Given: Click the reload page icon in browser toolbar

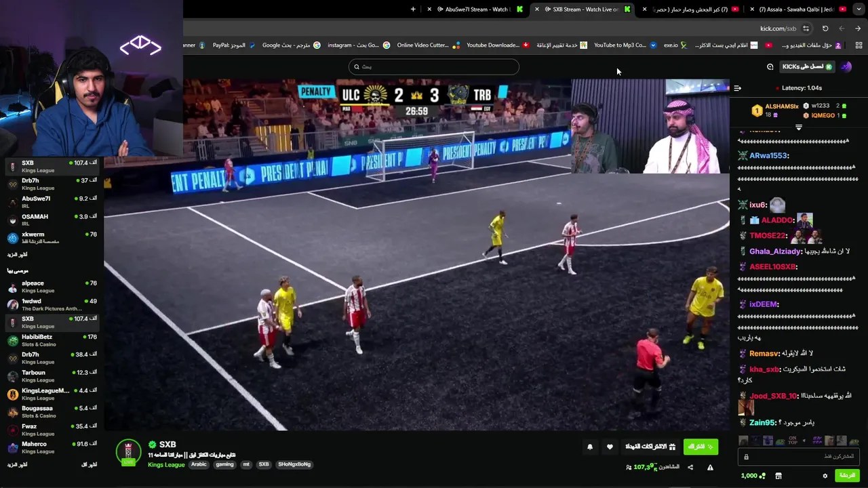Looking at the screenshot, I should [x=825, y=28].
